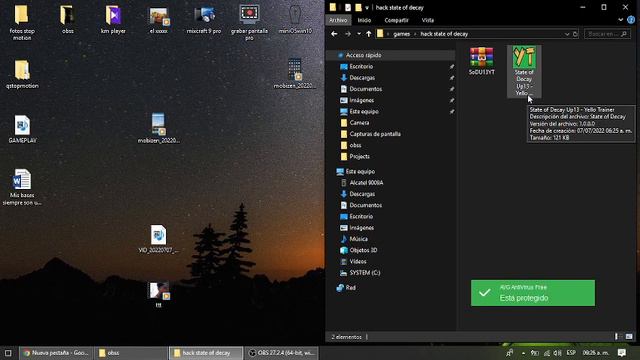Launch the km player desktop shortcut
Image resolution: width=640 pixels, height=360 pixels.
(113, 19)
